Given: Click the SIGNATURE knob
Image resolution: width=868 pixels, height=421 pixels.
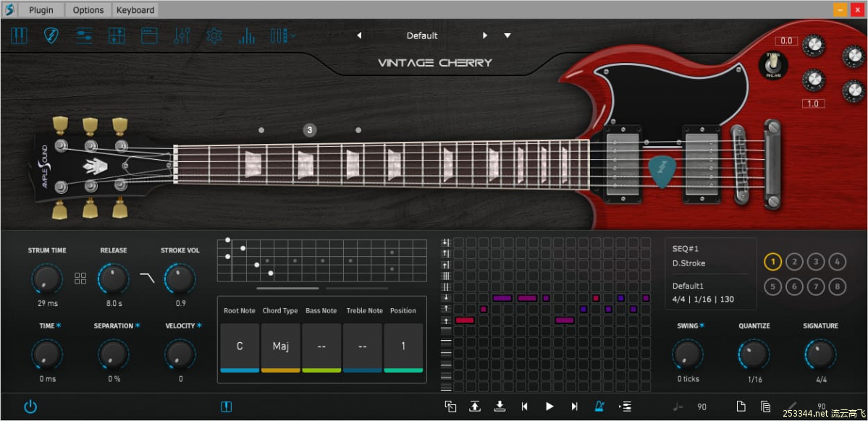Looking at the screenshot, I should tap(821, 354).
